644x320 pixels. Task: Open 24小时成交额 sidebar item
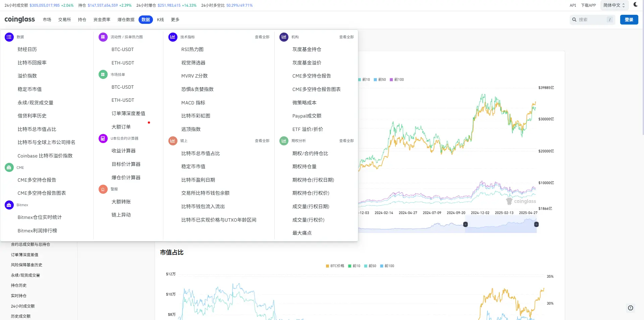point(23,306)
